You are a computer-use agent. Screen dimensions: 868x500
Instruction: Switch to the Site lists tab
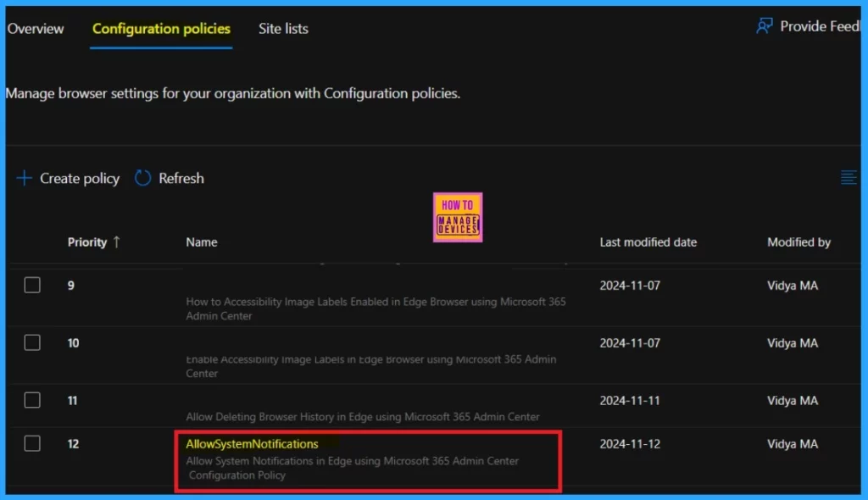pos(283,29)
